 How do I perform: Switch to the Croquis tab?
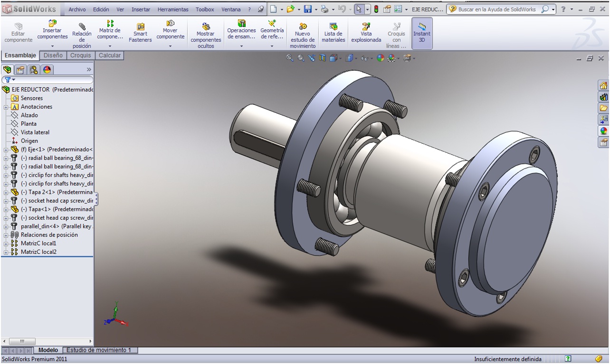[x=80, y=56]
